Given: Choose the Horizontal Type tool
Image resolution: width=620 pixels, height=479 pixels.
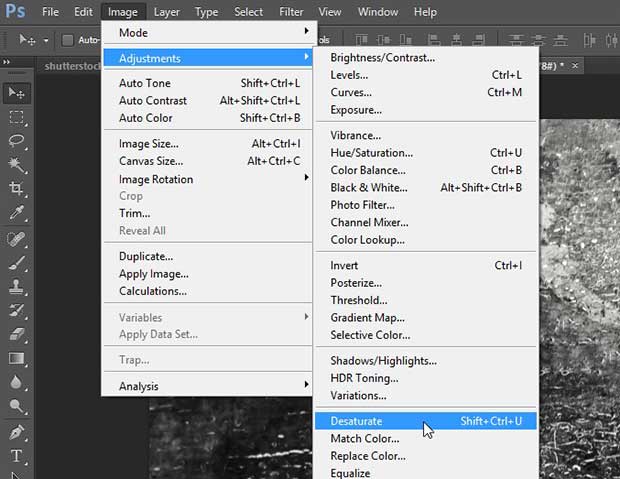Looking at the screenshot, I should pos(17,457).
